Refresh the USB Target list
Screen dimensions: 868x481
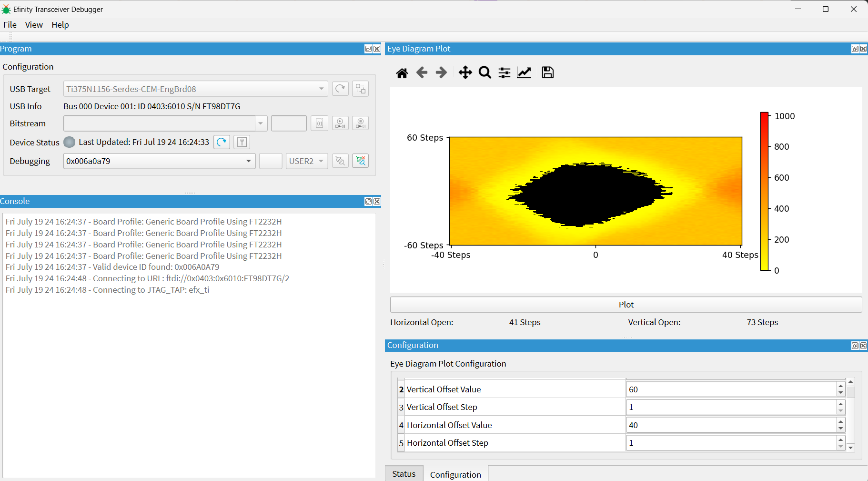[x=340, y=89]
